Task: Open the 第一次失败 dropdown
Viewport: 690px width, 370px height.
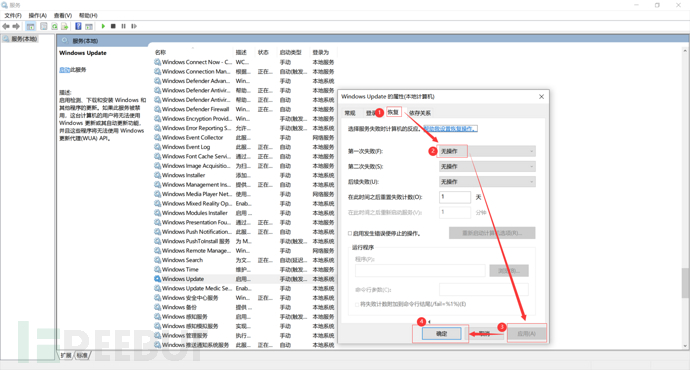Action: tap(487, 151)
